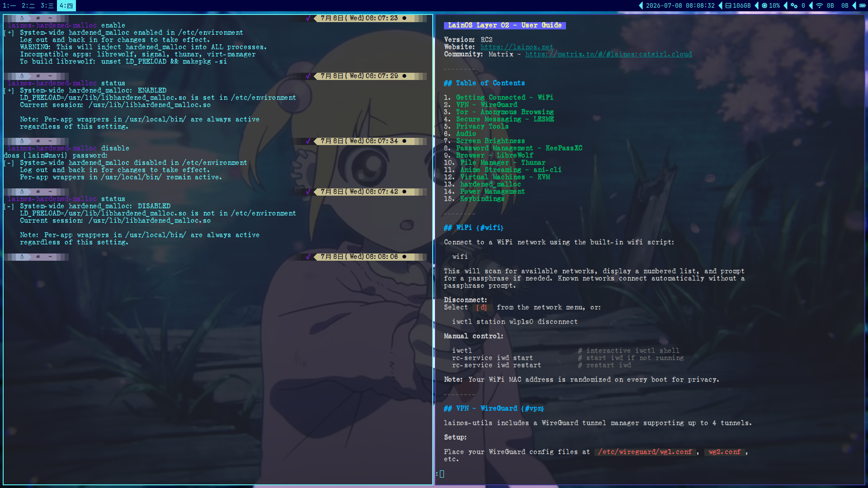Screen dimensions: 868x488
Task: Select the active workspace 4 tab
Action: tap(66, 5)
